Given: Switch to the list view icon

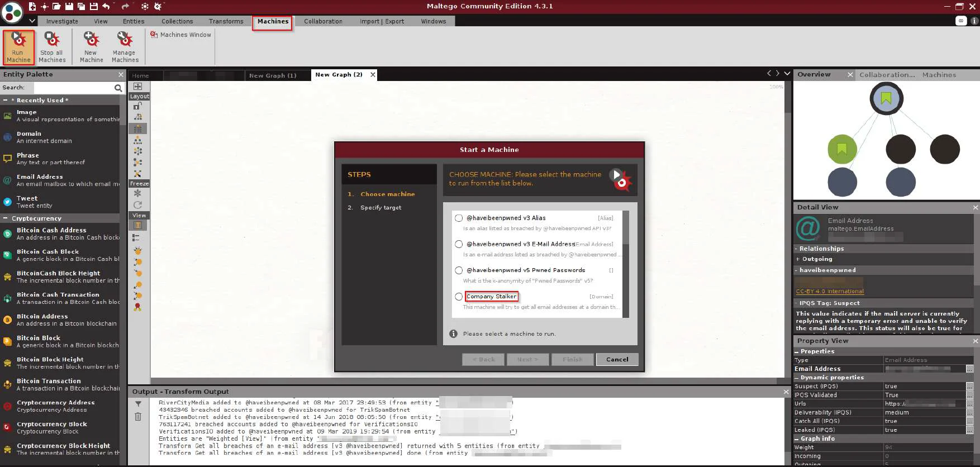Looking at the screenshot, I should 136,237.
